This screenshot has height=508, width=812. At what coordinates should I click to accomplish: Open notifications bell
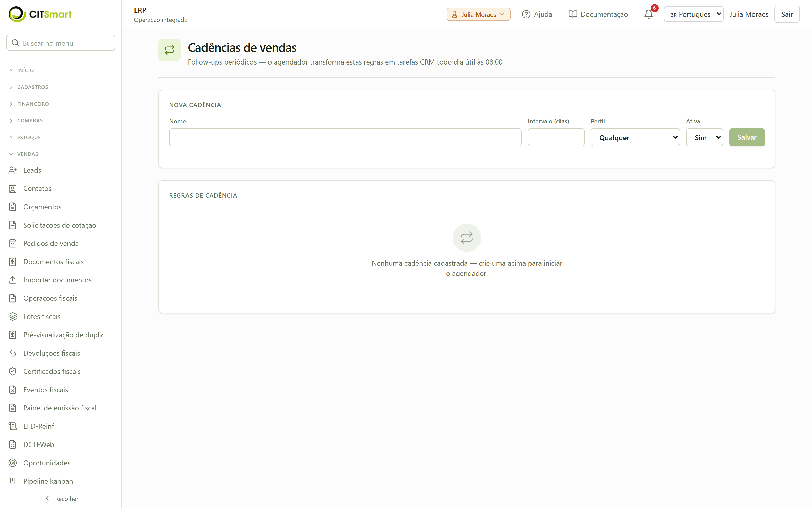pyautogui.click(x=649, y=14)
